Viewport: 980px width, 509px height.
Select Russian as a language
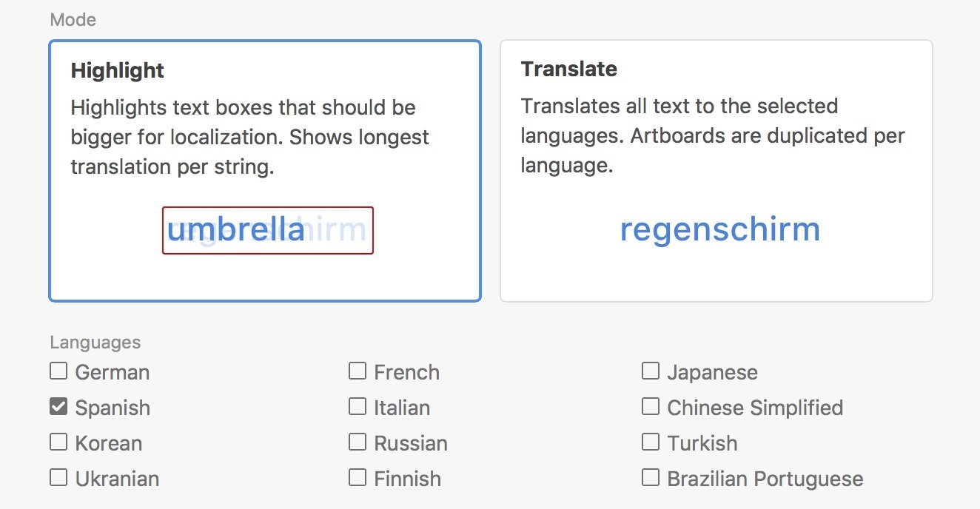click(358, 442)
